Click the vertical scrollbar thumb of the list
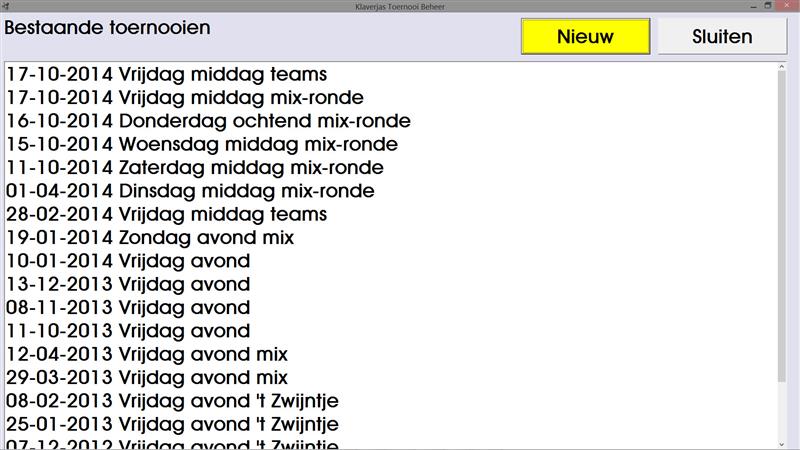Viewport: 800px width, 450px height. click(x=781, y=230)
